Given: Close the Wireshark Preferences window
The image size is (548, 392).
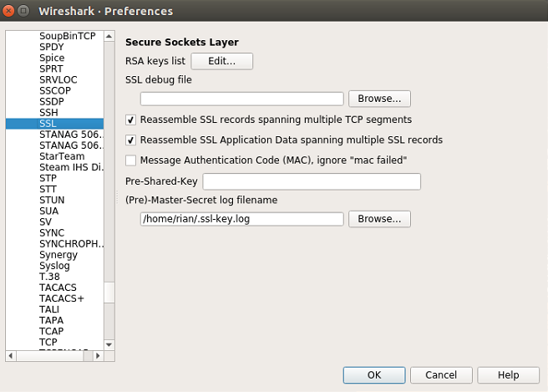Looking at the screenshot, I should [8, 11].
